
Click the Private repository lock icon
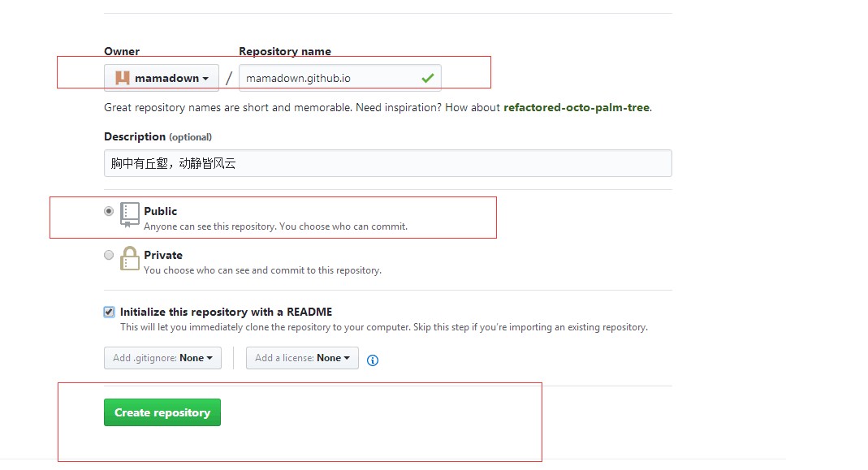point(130,258)
